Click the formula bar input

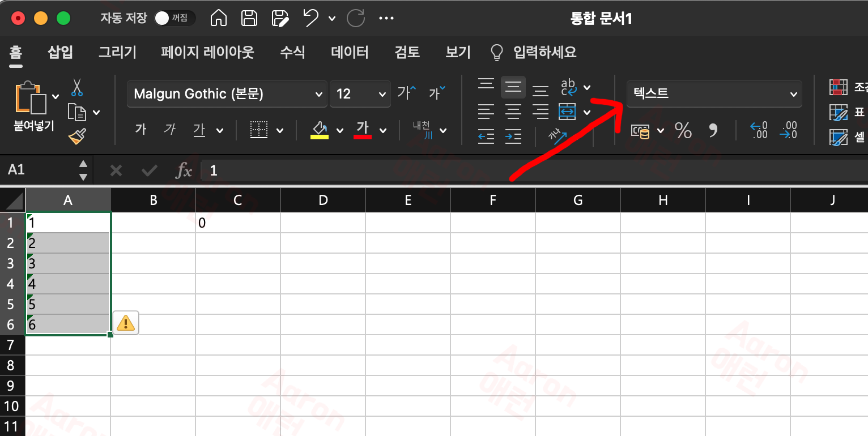coord(534,170)
